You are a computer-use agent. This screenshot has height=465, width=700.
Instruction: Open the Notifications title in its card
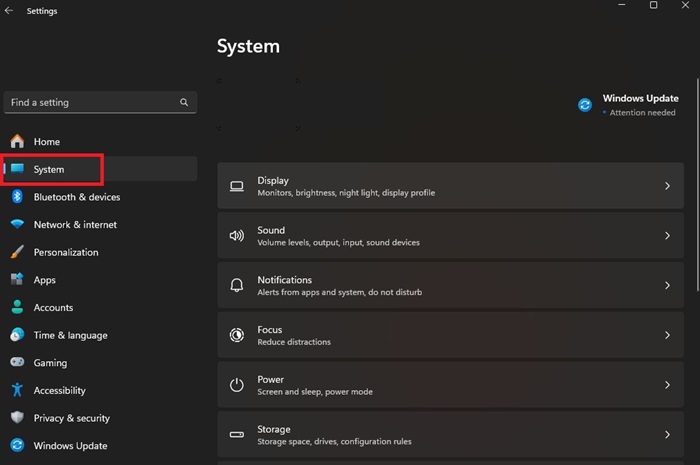pyautogui.click(x=284, y=280)
